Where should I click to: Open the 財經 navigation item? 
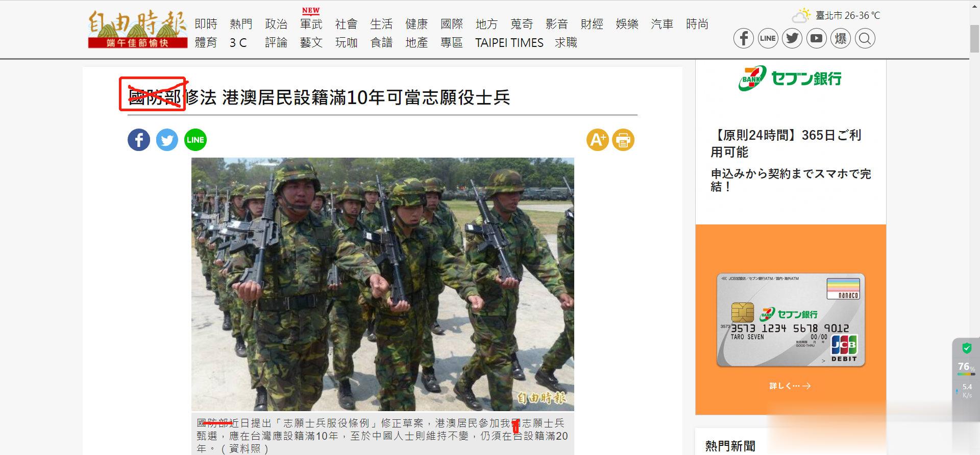click(592, 23)
